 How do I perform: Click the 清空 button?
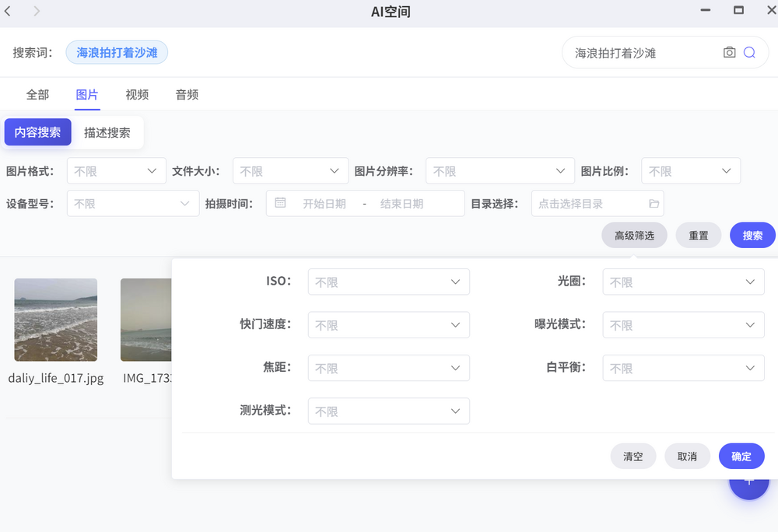633,457
